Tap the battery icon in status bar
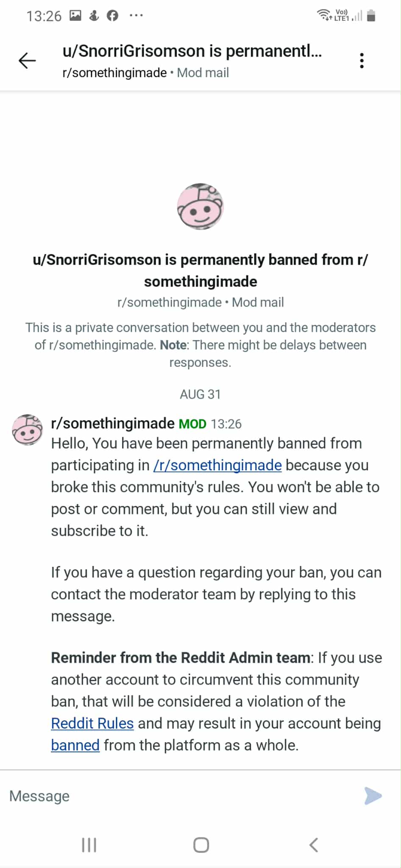 (371, 16)
